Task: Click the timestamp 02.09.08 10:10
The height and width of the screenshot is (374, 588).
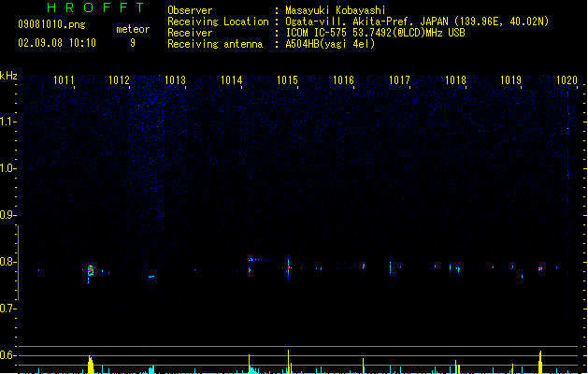Action: point(57,43)
